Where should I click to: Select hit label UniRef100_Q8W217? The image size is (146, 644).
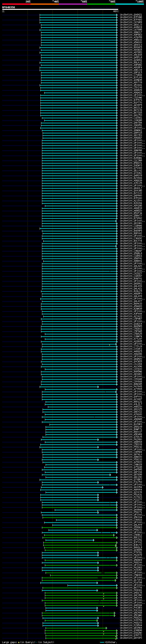tap(131, 32)
